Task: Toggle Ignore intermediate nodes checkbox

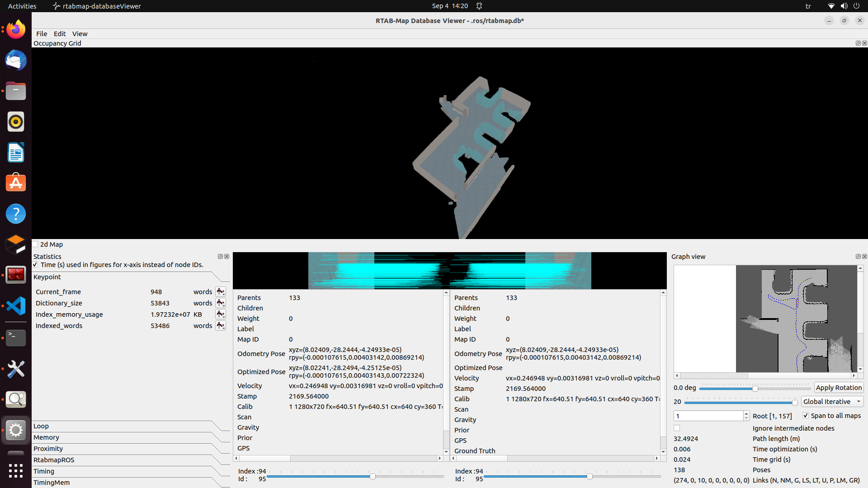Action: click(677, 428)
